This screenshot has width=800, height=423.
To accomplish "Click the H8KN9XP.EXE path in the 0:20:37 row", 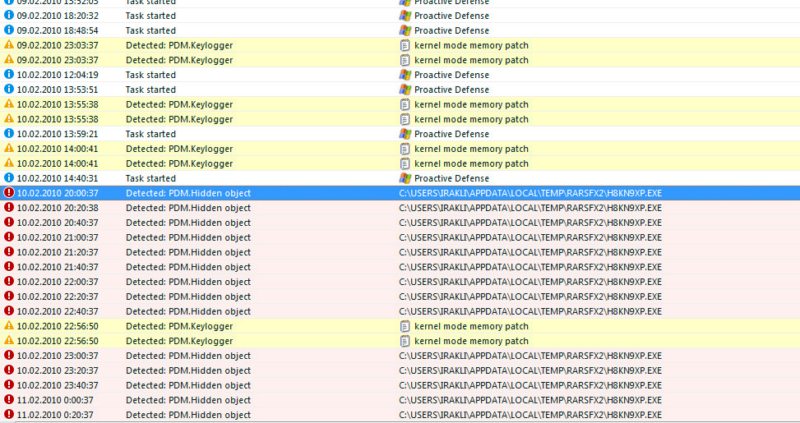I will (531, 415).
